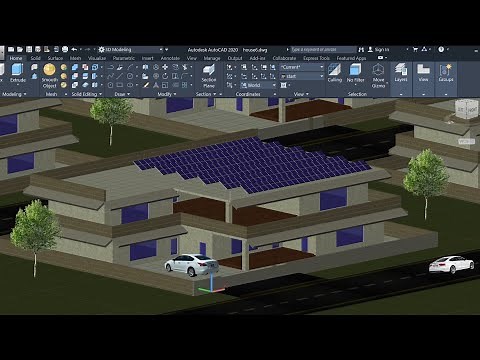480x360 pixels.
Task: Click the Open file folder icon
Action: tap(20, 50)
